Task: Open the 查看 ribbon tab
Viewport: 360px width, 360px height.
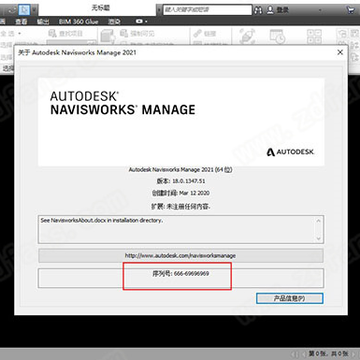Action: pos(21,22)
